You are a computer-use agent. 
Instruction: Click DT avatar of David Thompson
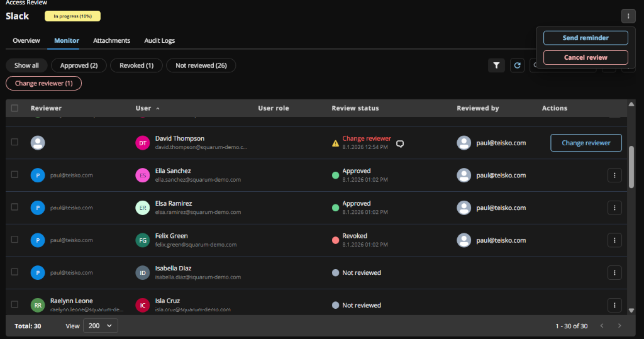click(x=143, y=143)
